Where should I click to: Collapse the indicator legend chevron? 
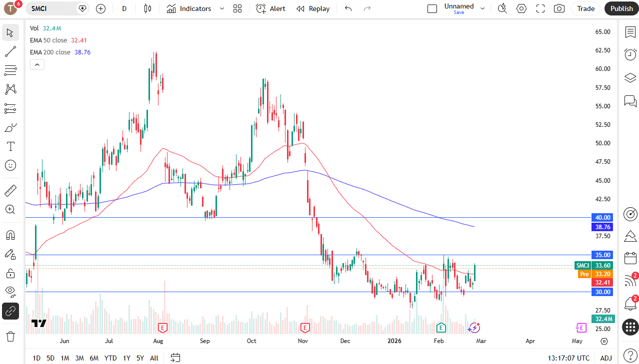(37, 64)
